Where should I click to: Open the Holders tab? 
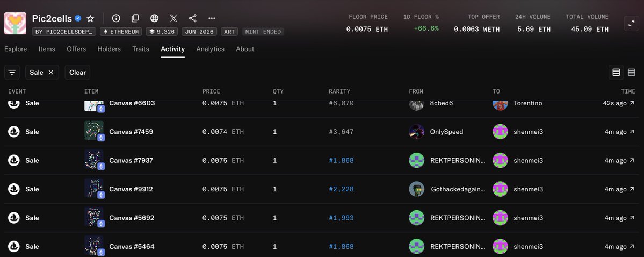[x=109, y=49]
